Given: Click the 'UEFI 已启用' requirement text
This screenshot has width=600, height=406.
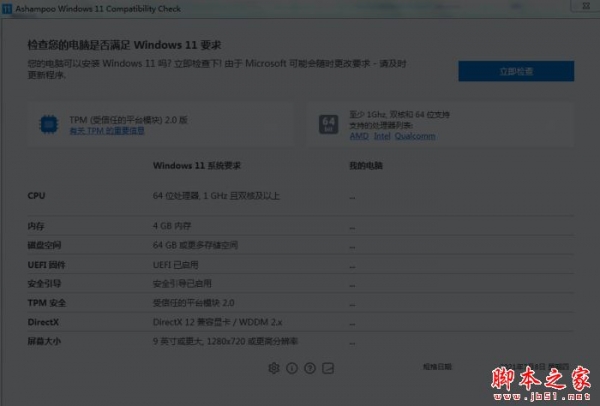Looking at the screenshot, I should click(175, 265).
